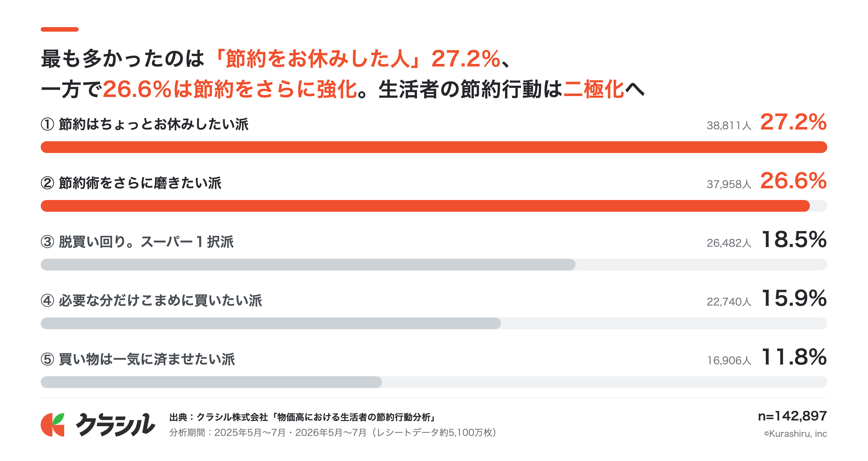This screenshot has width=868, height=461.
Task: Click the gray 11.8% progress bar
Action: (211, 382)
